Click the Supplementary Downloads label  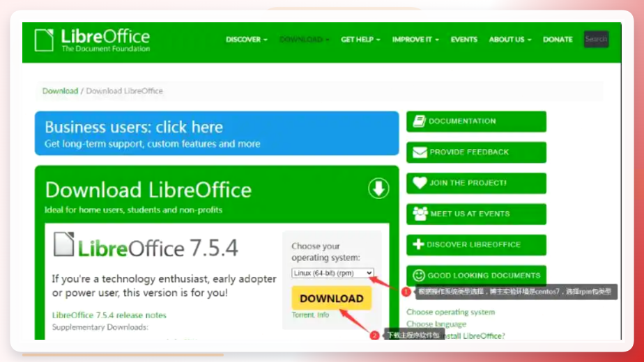100,327
